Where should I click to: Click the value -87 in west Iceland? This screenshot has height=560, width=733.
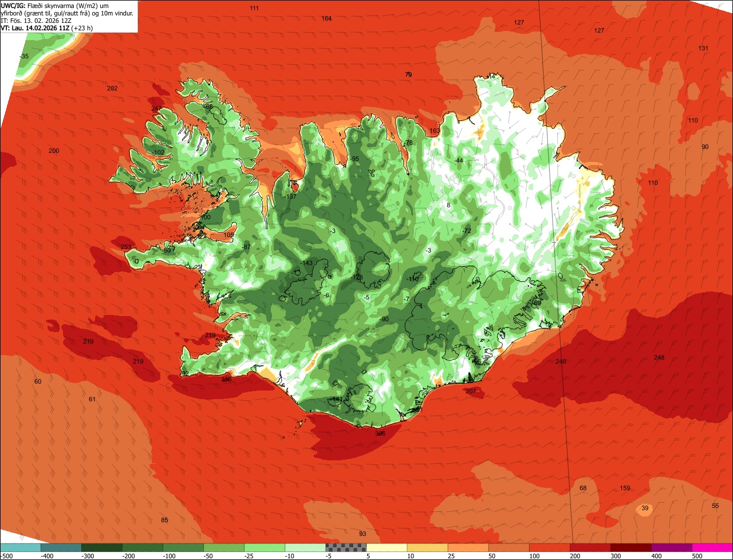click(x=247, y=247)
